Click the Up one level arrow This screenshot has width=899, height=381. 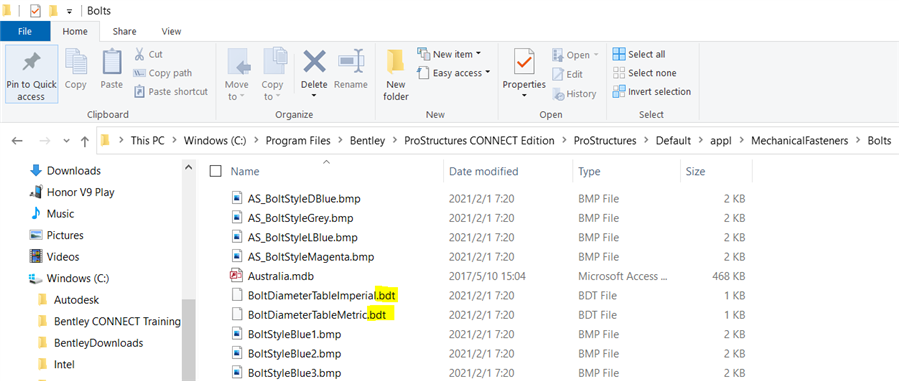click(85, 141)
